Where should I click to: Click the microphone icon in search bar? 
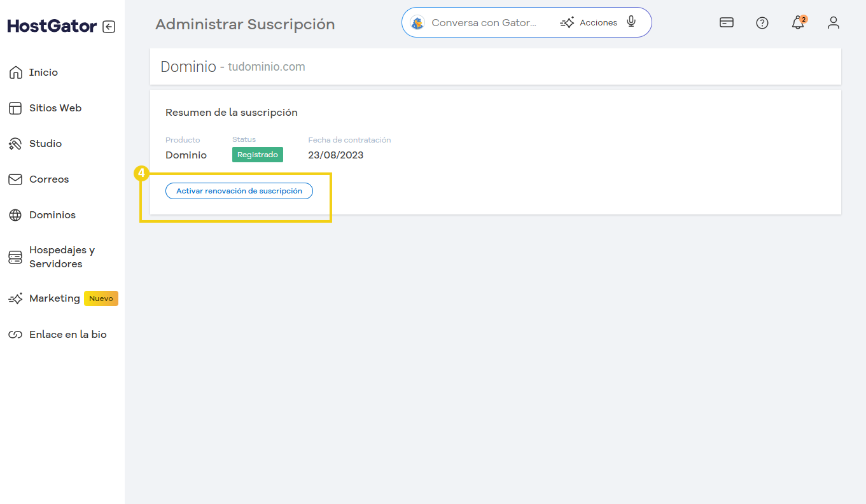tap(631, 22)
